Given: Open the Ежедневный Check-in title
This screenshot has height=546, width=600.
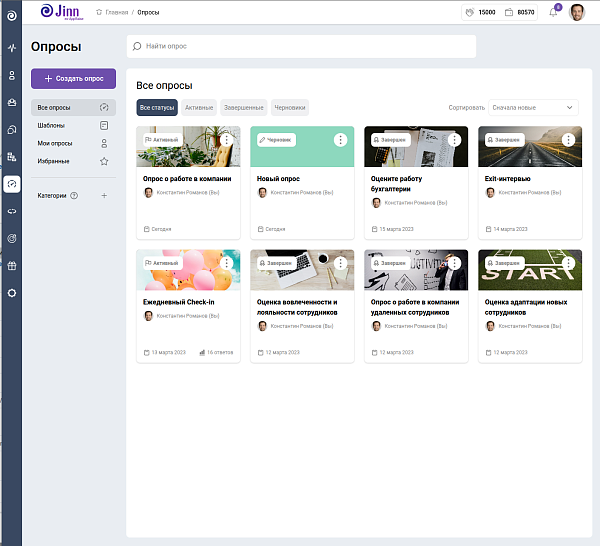Looking at the screenshot, I should [179, 302].
